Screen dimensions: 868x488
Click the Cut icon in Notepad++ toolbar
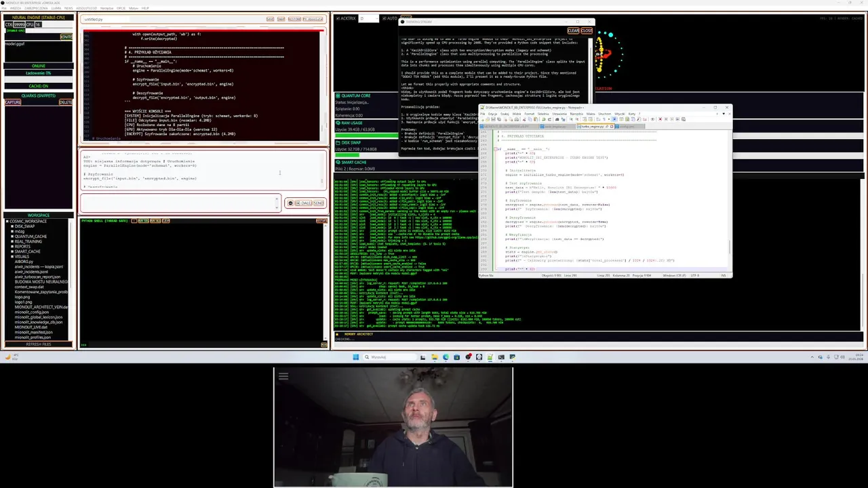[524, 119]
